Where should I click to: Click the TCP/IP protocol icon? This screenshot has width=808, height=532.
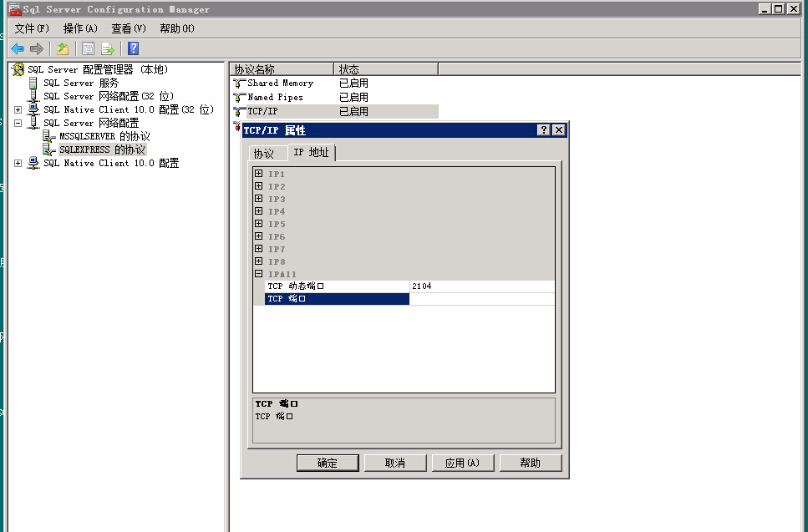click(240, 111)
